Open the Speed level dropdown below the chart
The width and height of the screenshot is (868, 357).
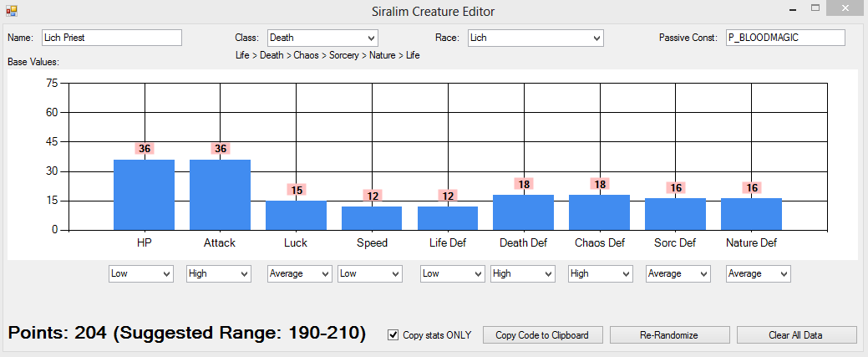coord(370,273)
